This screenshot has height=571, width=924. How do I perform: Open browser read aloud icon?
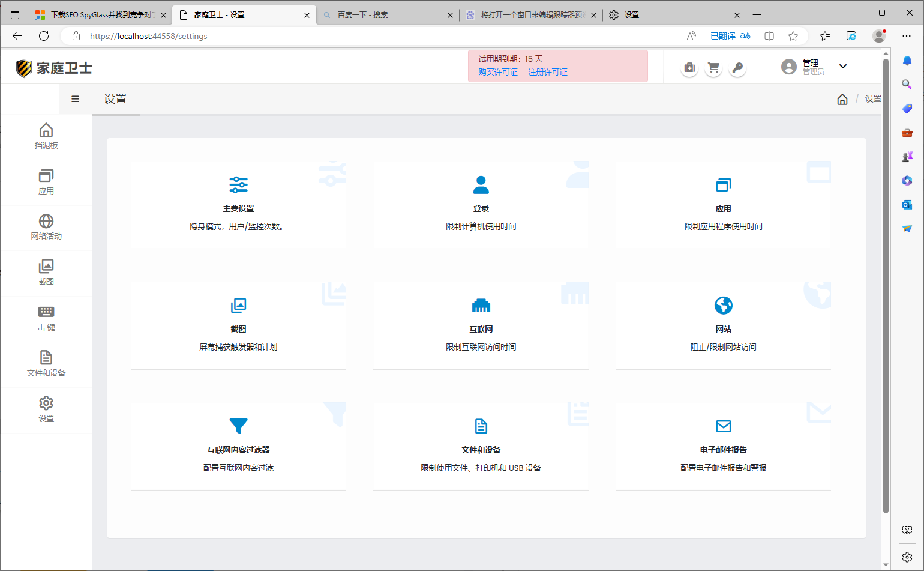(x=691, y=36)
